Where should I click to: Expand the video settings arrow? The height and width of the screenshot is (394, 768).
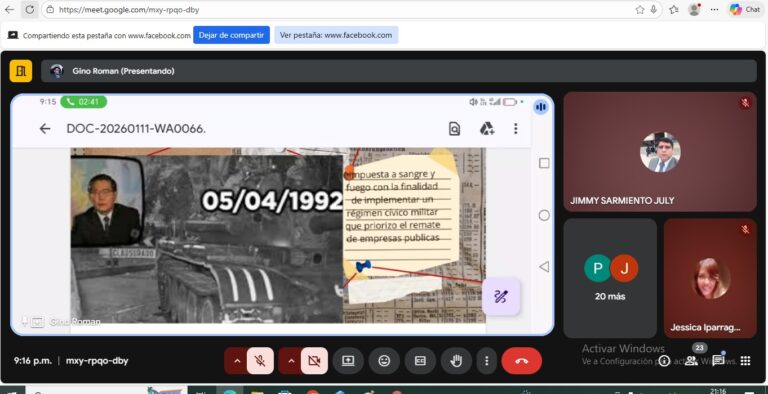(291, 361)
